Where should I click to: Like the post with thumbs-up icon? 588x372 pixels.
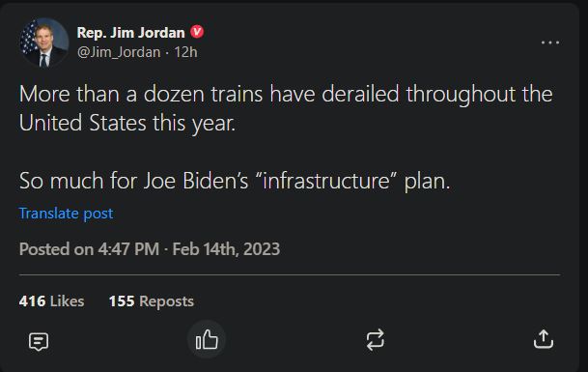point(207,339)
